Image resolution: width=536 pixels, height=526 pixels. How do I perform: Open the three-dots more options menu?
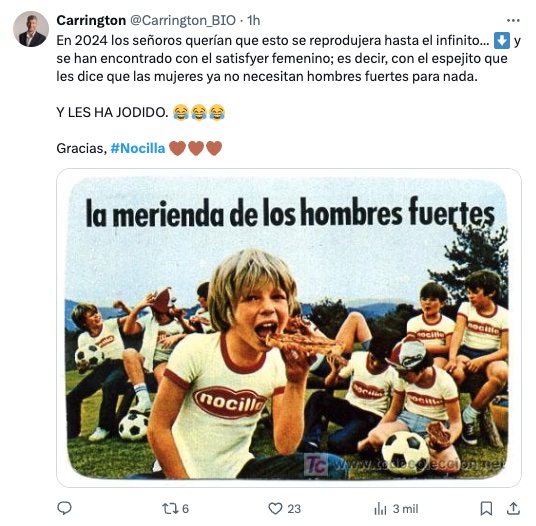(x=513, y=21)
